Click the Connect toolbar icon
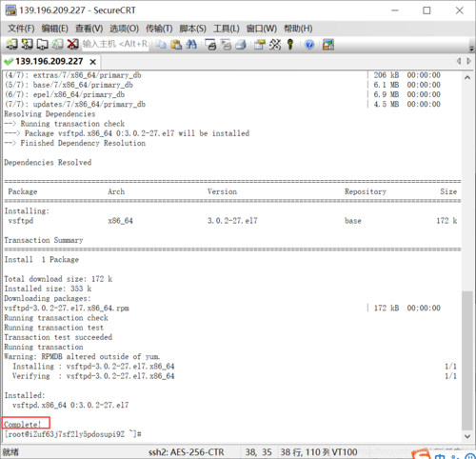 [x=11, y=44]
